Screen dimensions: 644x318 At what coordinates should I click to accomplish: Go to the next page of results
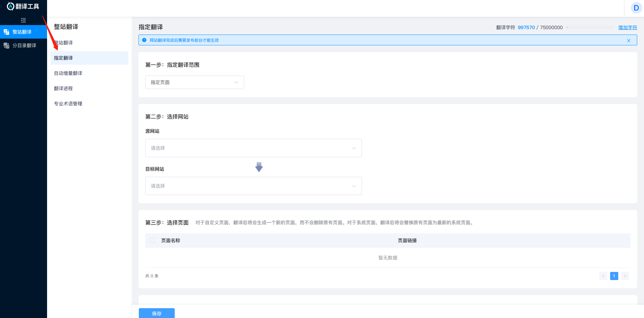pyautogui.click(x=625, y=276)
